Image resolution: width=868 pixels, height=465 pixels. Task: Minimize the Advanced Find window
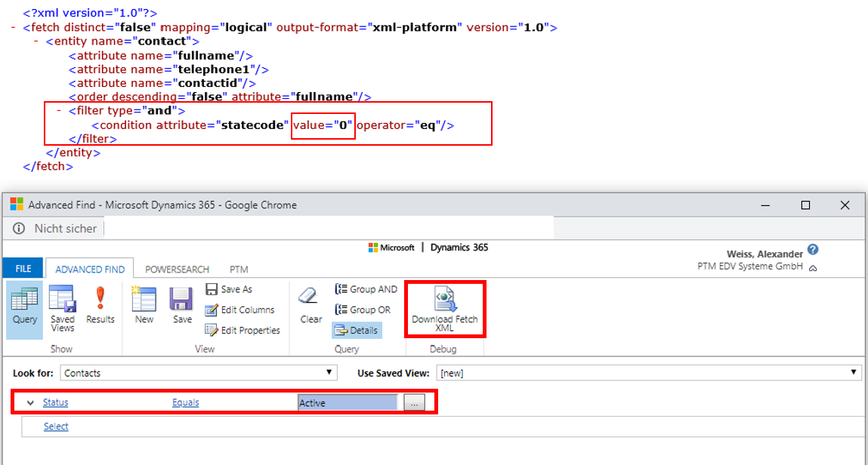(765, 205)
